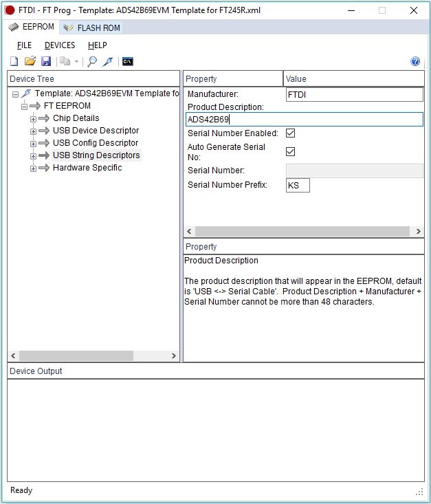
Task: Expand the USB String Descriptors node
Action: tap(33, 156)
